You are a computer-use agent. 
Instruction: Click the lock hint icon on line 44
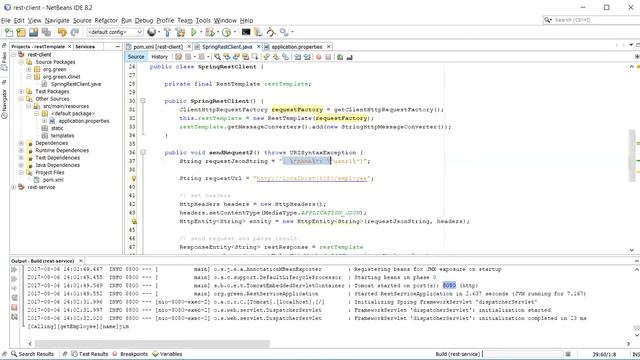pyautogui.click(x=134, y=221)
